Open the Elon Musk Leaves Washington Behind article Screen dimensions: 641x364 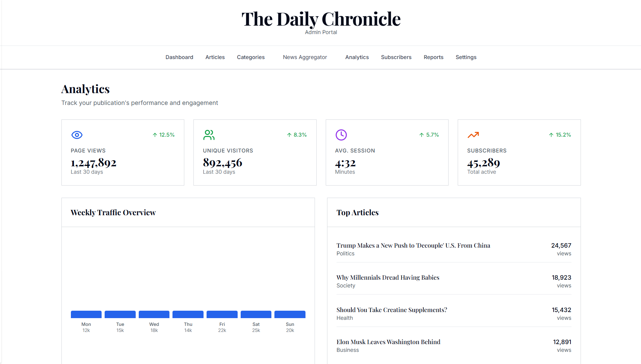click(388, 342)
